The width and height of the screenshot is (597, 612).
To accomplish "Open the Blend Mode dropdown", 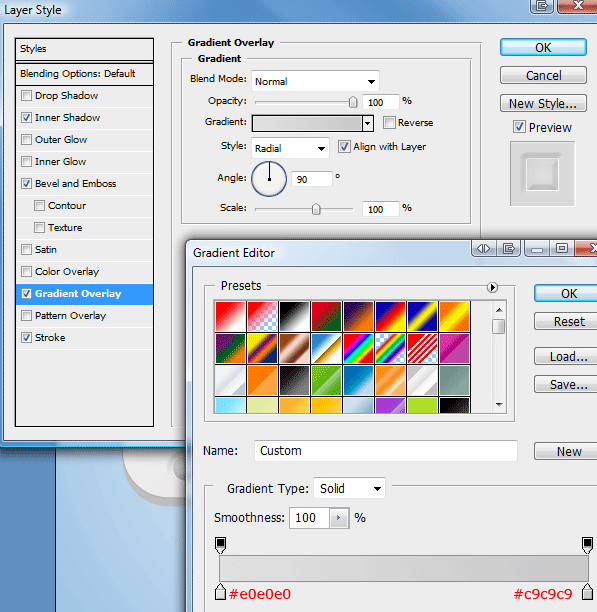I will (315, 81).
